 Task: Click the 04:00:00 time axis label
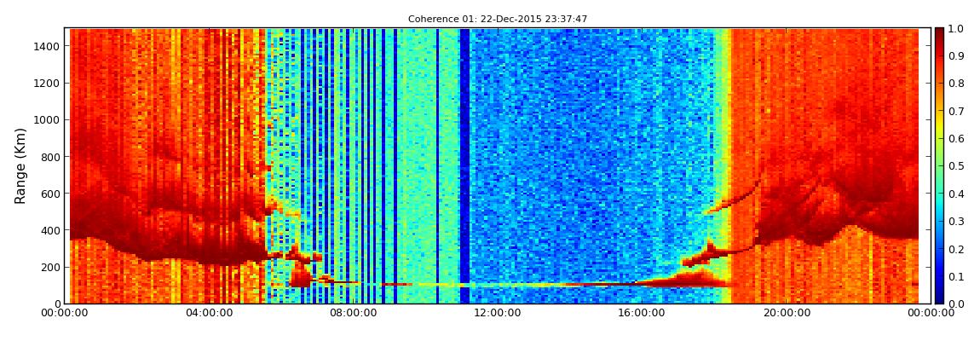pyautogui.click(x=210, y=313)
